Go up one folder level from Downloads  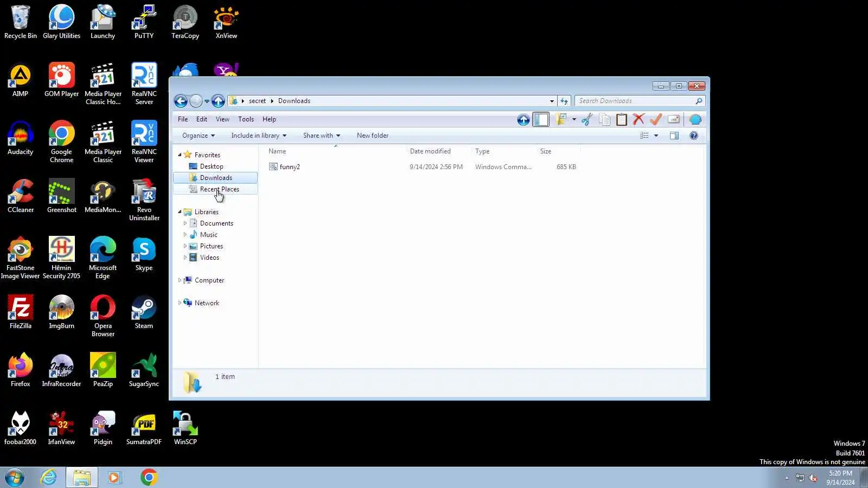218,101
